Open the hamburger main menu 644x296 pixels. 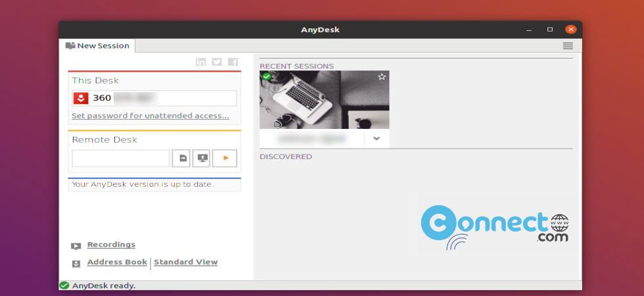pyautogui.click(x=568, y=46)
